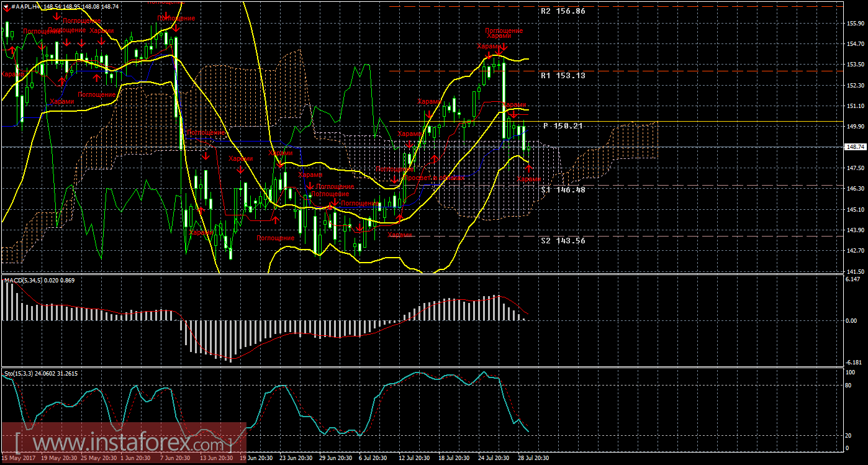This screenshot has width=868, height=465.
Task: Select the R1 153.13 resistance label
Action: 563,75
